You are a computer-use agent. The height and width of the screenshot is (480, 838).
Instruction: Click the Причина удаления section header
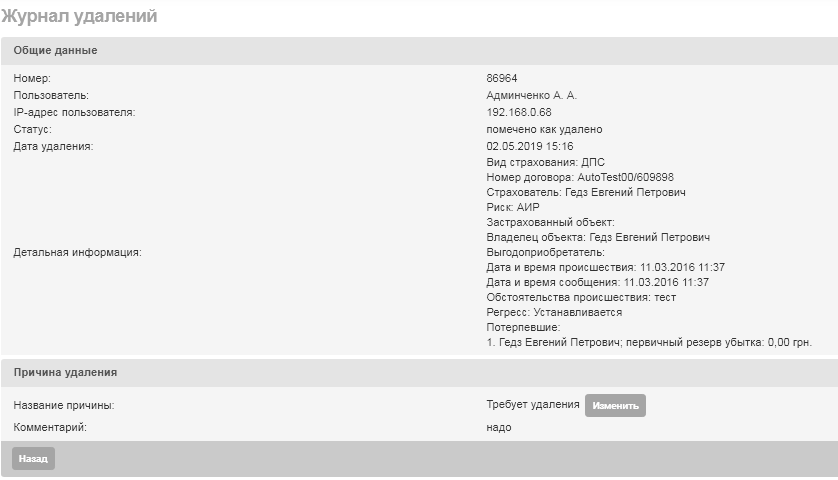pos(419,373)
